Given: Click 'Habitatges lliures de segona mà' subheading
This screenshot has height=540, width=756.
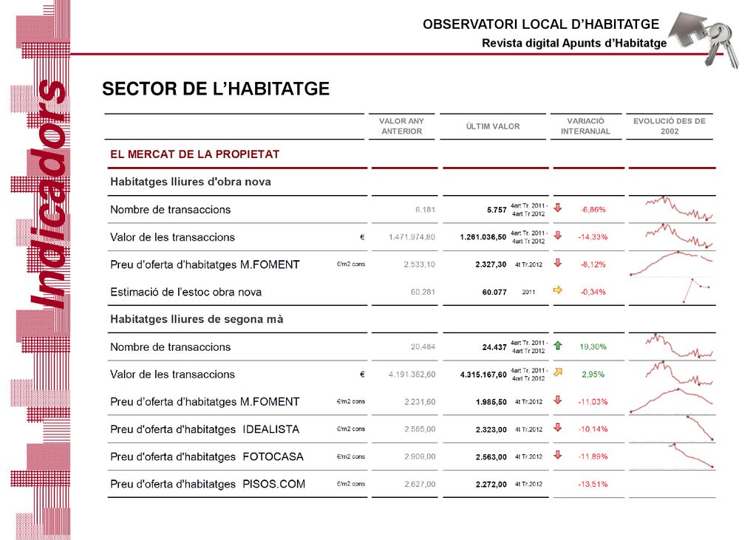Looking at the screenshot, I should pos(197,319).
